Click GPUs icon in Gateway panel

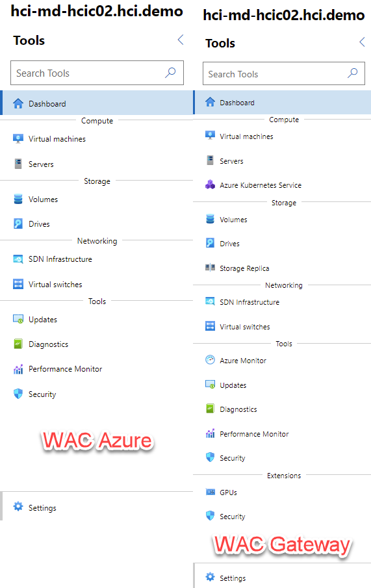[210, 492]
